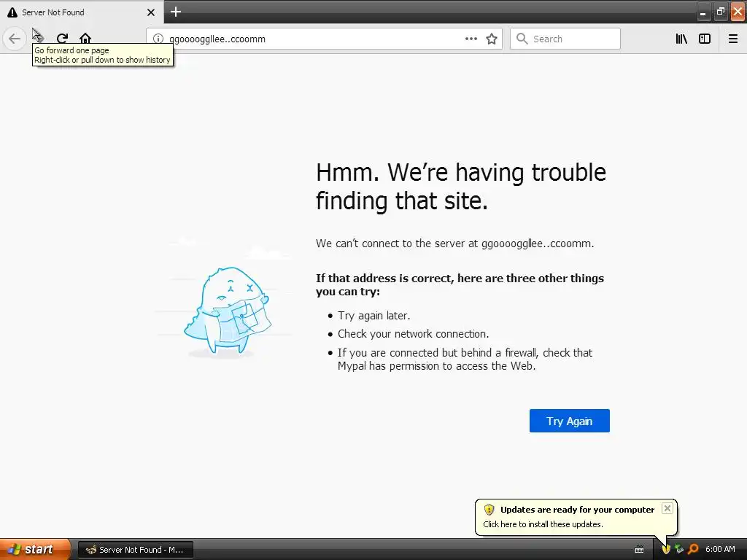Click the search magnifier icon
The width and height of the screenshot is (747, 560).
click(522, 39)
